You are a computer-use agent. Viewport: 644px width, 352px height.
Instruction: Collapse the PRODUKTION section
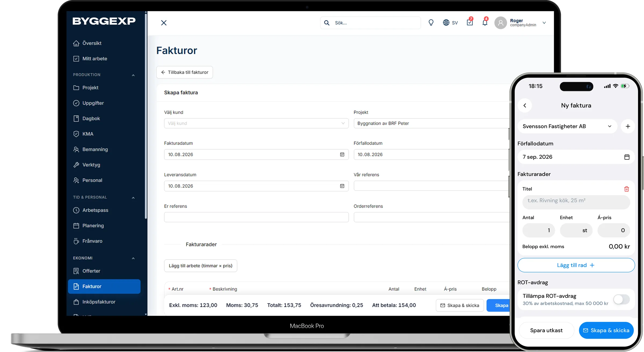[133, 75]
